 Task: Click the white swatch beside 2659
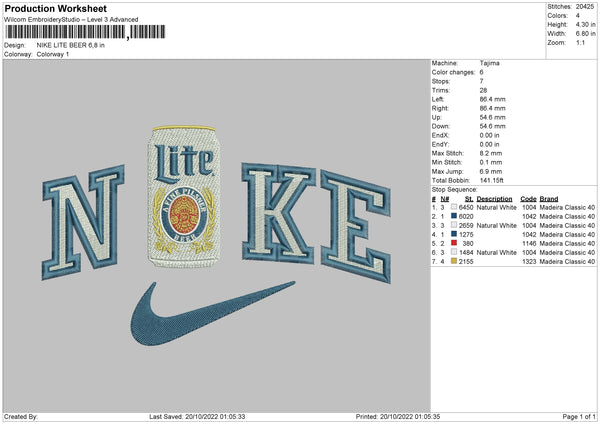[454, 225]
